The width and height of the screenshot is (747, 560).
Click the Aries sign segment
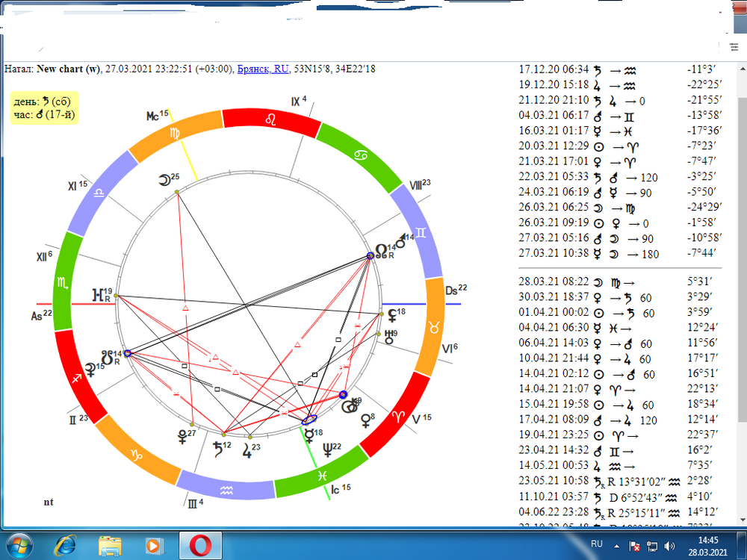(397, 416)
